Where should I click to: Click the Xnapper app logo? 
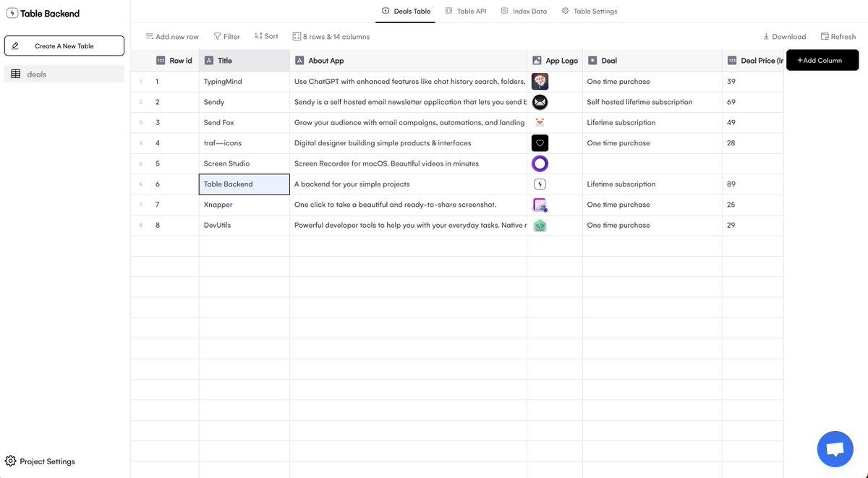tap(540, 205)
